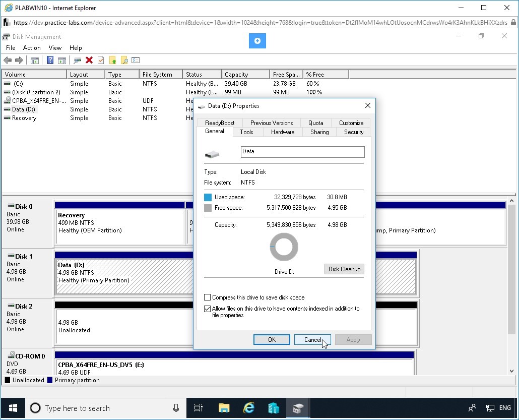The height and width of the screenshot is (420, 519).
Task: Open the Customize tab
Action: pyautogui.click(x=351, y=123)
